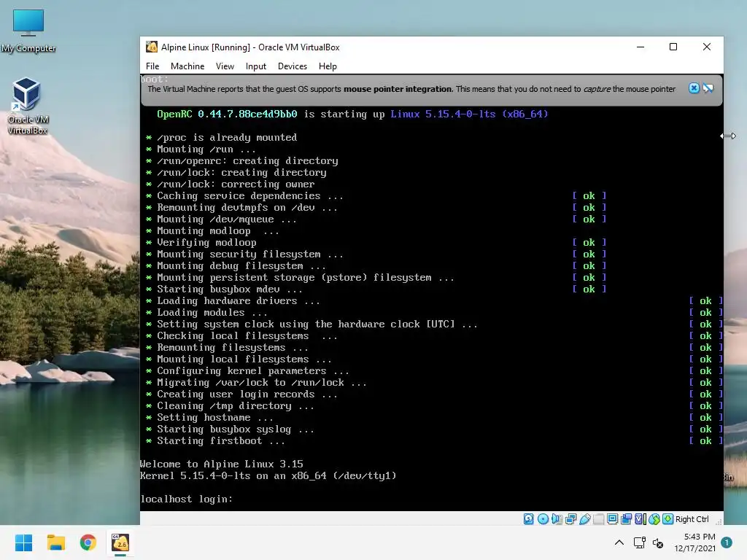Click the window resize grip in status bar

tap(719, 522)
